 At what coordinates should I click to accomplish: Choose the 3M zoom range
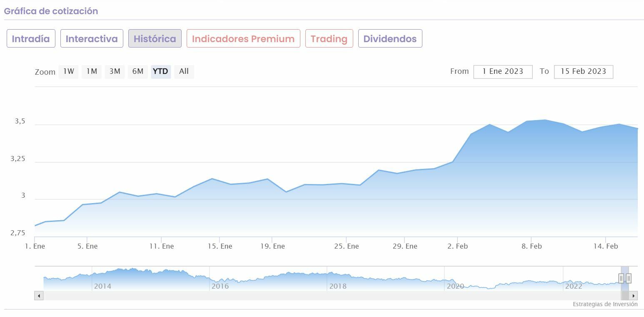(x=115, y=71)
